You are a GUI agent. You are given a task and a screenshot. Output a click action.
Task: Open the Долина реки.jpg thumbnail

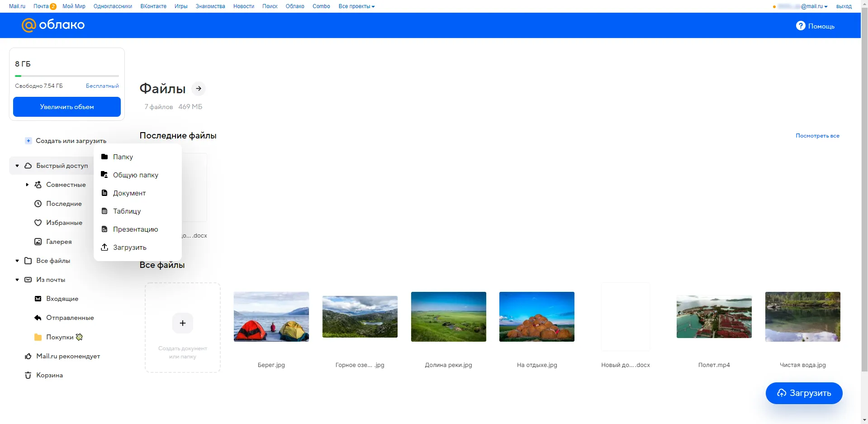click(x=449, y=317)
